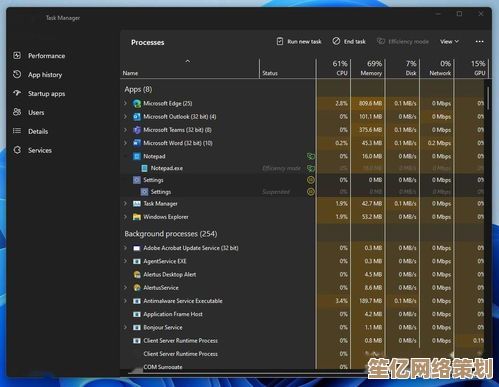The height and width of the screenshot is (387, 499).
Task: Click the Application Frame Host icon
Action: click(x=137, y=314)
